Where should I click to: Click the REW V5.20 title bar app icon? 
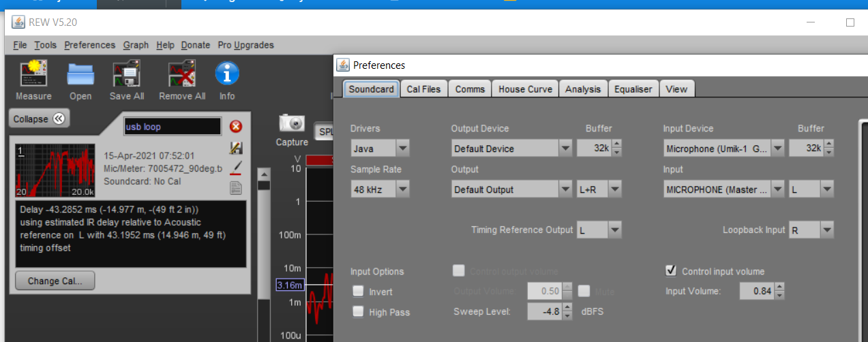pos(18,21)
